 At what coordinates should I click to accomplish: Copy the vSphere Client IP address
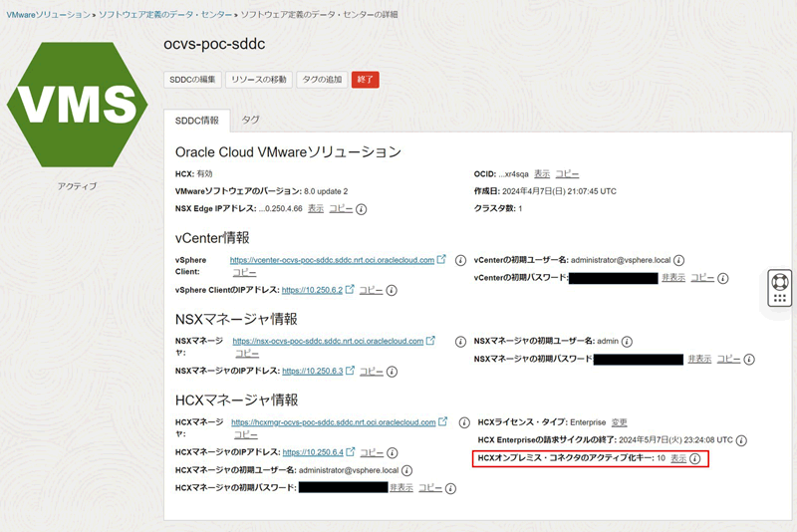pos(371,290)
